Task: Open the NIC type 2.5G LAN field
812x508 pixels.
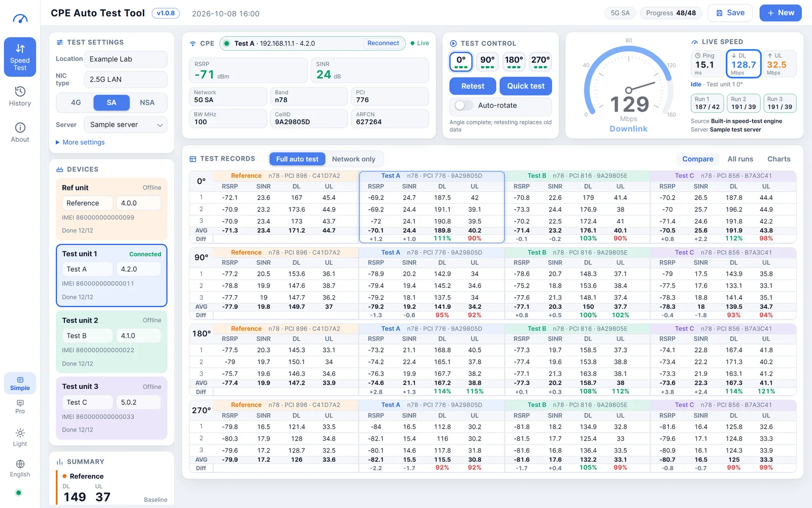Action: (x=126, y=79)
